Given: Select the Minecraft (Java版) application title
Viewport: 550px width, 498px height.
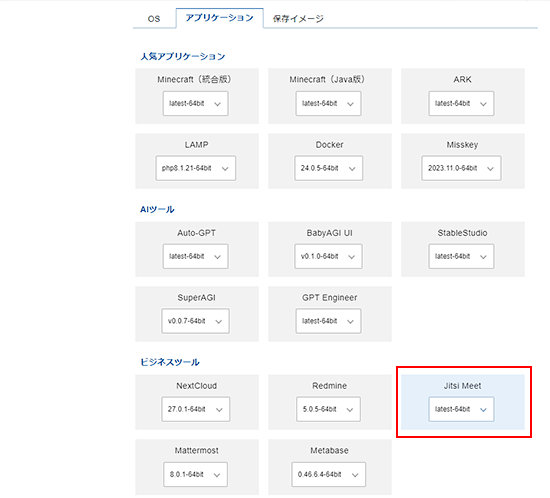Looking at the screenshot, I should [327, 80].
